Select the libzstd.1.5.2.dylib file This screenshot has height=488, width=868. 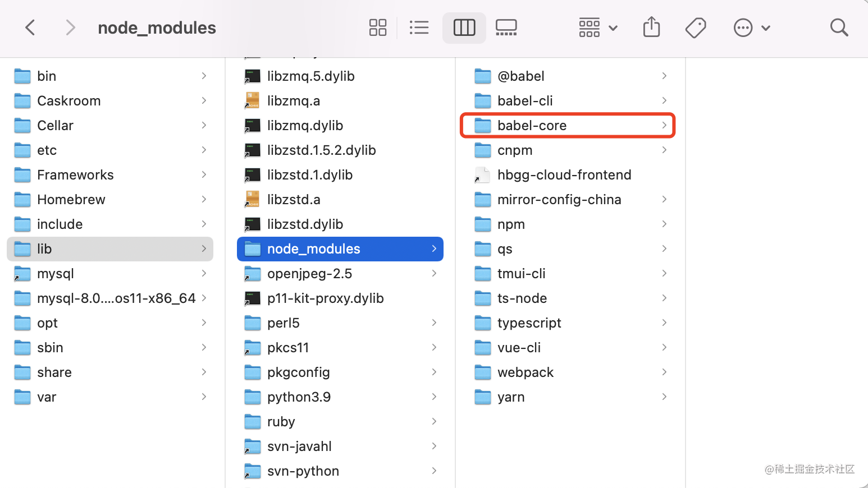340,150
